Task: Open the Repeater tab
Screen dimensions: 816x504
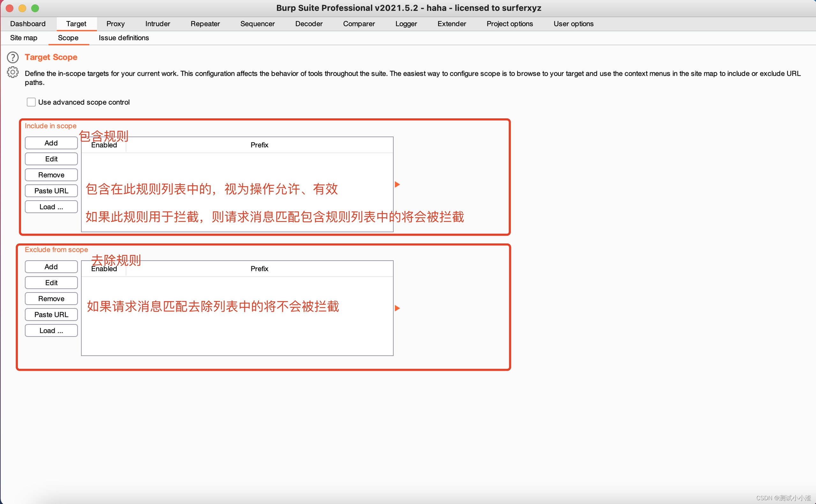Action: [205, 24]
